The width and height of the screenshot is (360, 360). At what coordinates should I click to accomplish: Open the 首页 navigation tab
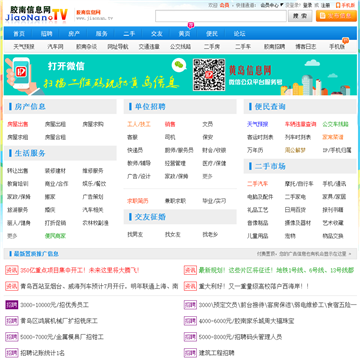click(x=19, y=34)
